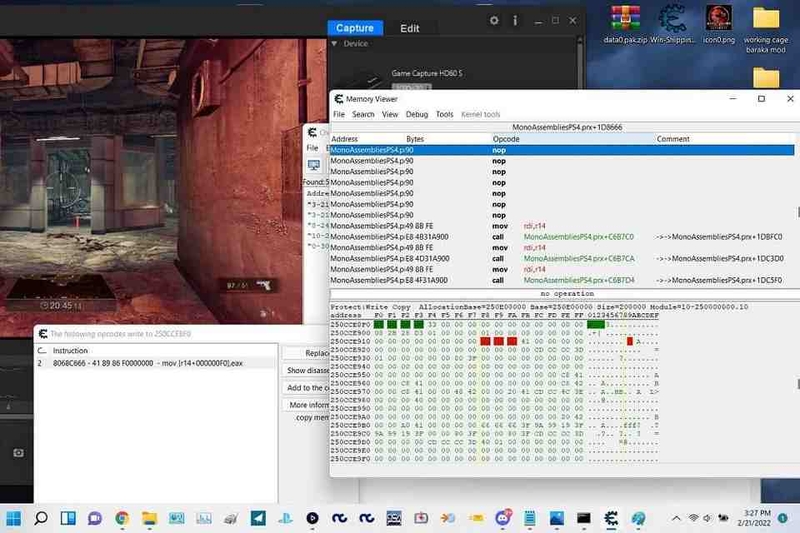Viewport: 800px width, 533px height.
Task: Click hex row address 250CCE910
Action: [x=350, y=341]
